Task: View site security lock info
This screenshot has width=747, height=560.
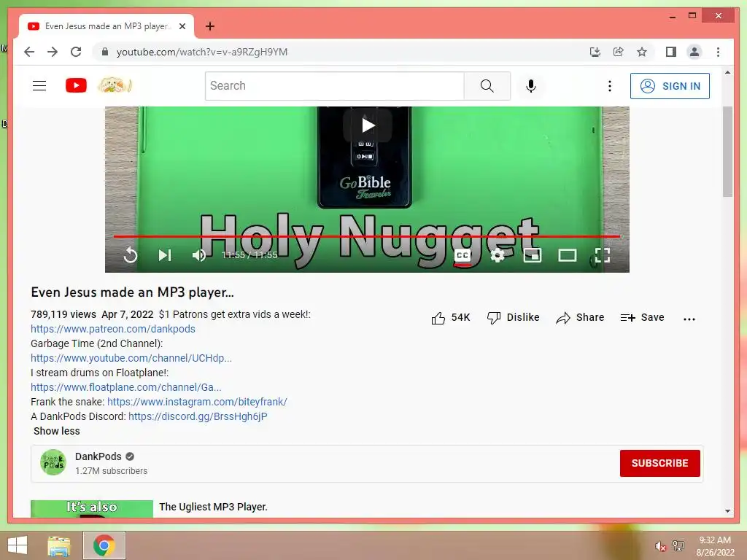Action: click(x=105, y=52)
